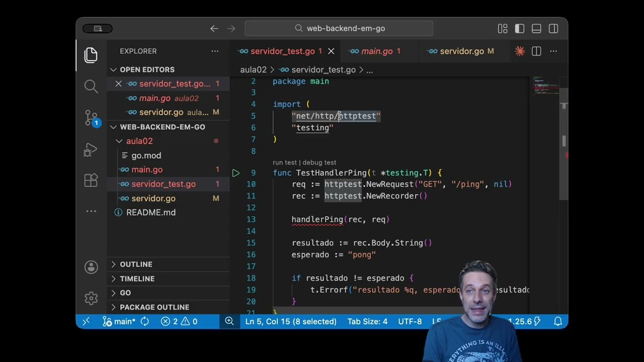Open main.go under aula02 folder
644x362 pixels.
click(x=169, y=169)
